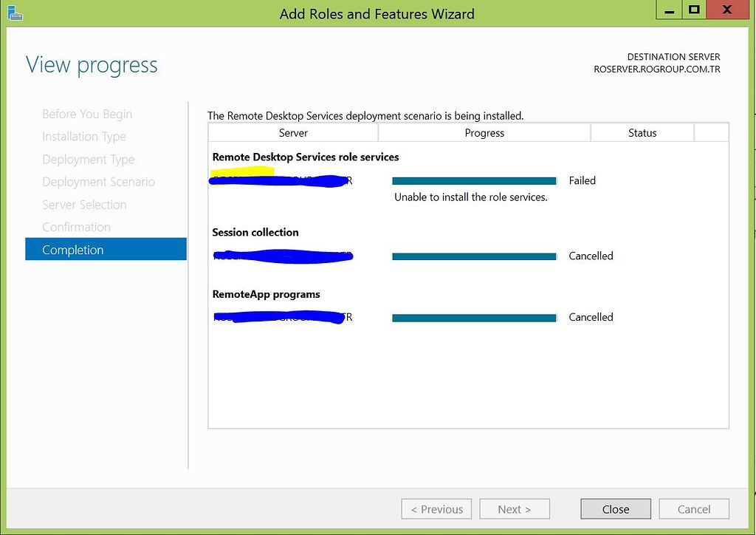Click the Close button
The height and width of the screenshot is (535, 756).
pos(615,508)
